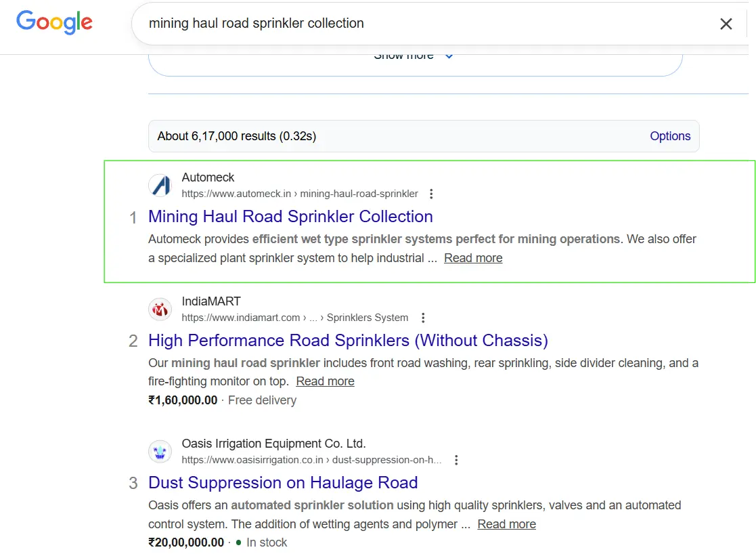Click the automeck.in URL breadcrumb
This screenshot has height=554, width=756.
point(300,194)
